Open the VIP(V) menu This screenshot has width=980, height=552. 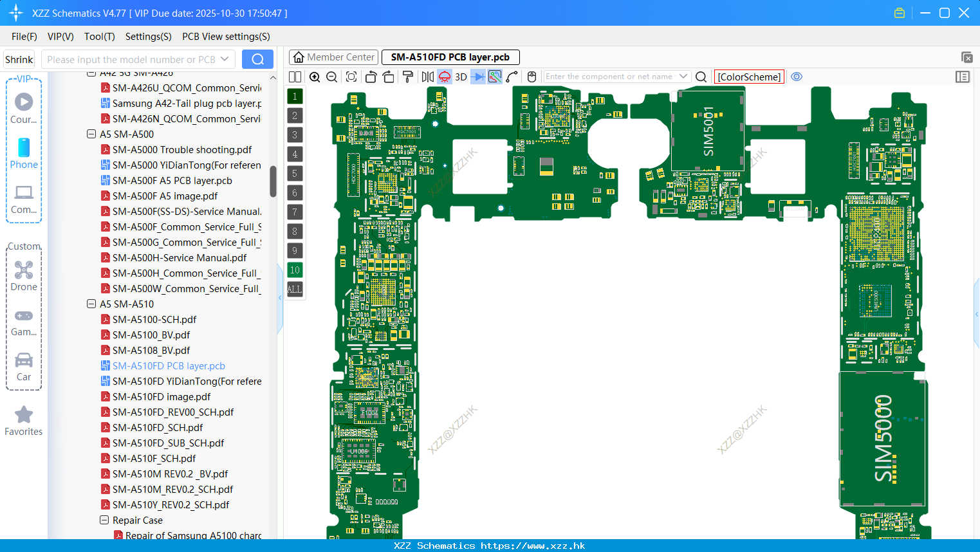[x=60, y=36]
